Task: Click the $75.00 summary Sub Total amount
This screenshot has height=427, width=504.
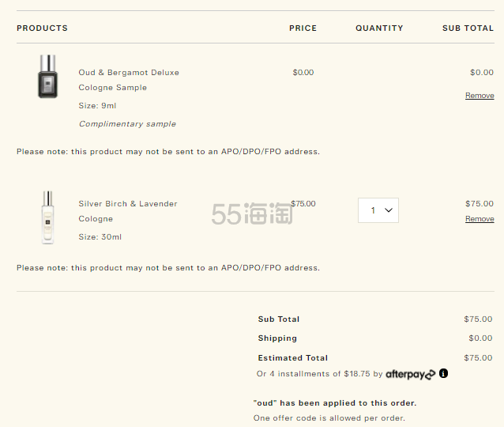Action: [478, 319]
